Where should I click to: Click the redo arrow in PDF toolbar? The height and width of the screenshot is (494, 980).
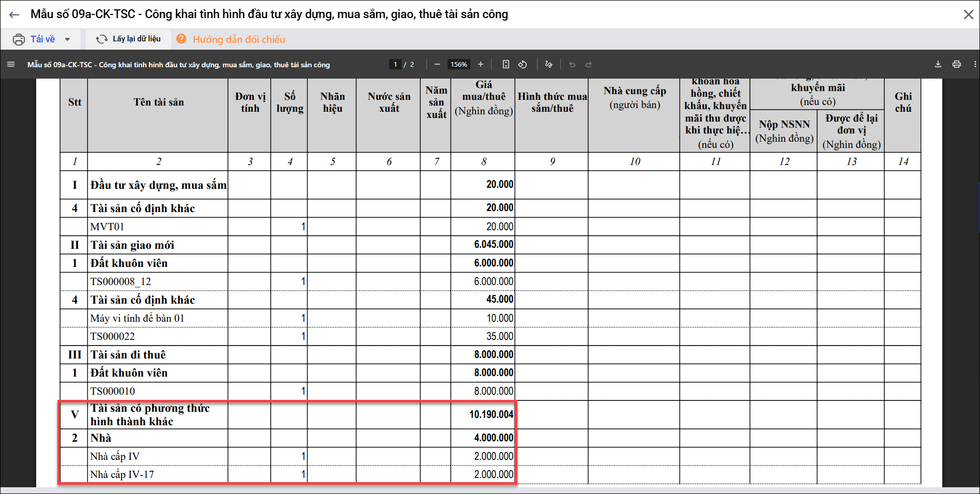pos(589,64)
